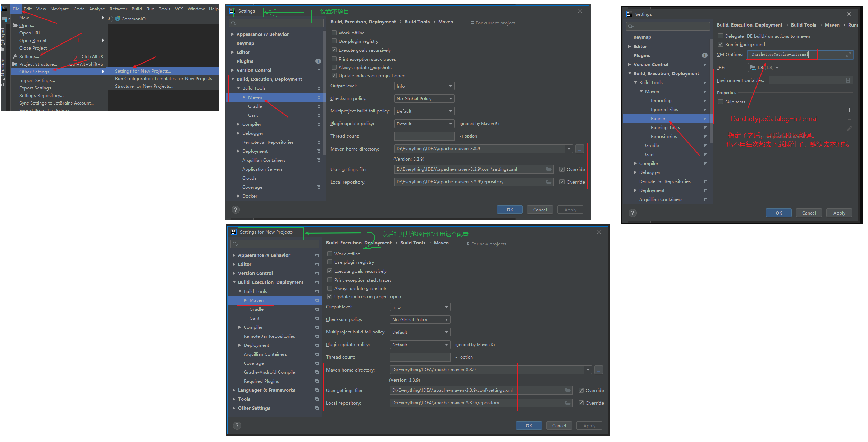Open Plugin update policy dropdown, New Projects
868x442 pixels.
(420, 345)
